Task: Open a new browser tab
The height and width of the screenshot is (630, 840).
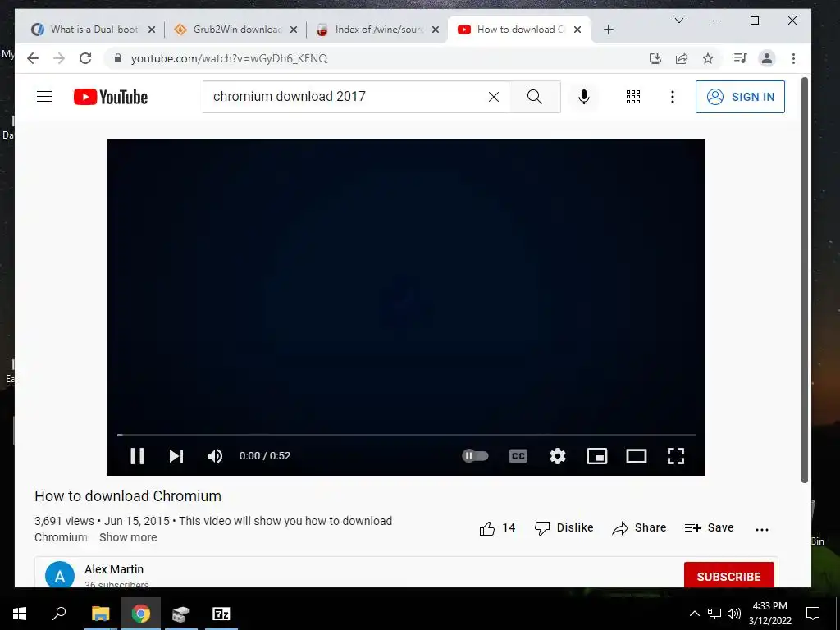Action: [x=608, y=30]
